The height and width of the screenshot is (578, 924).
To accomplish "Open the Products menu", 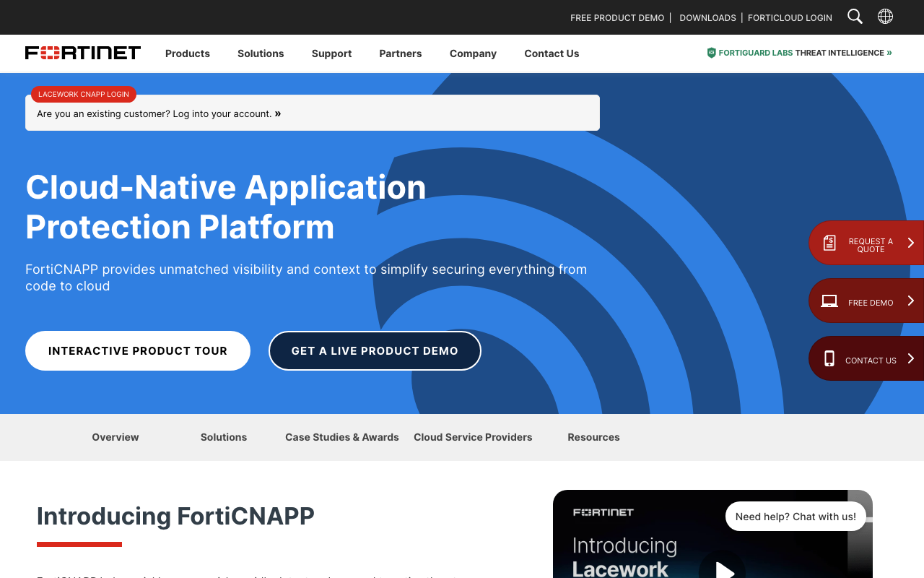I will click(x=188, y=53).
